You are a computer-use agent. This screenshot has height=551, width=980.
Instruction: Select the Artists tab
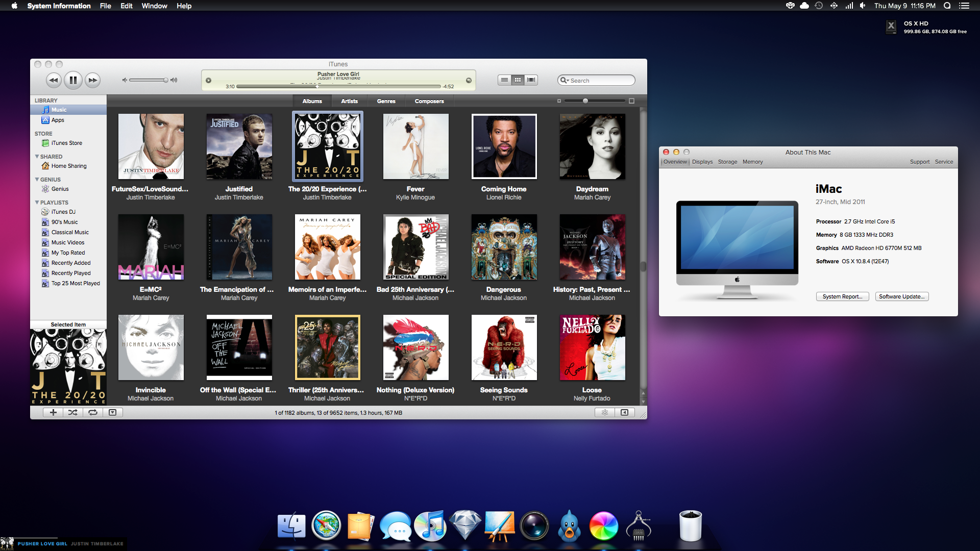click(350, 101)
